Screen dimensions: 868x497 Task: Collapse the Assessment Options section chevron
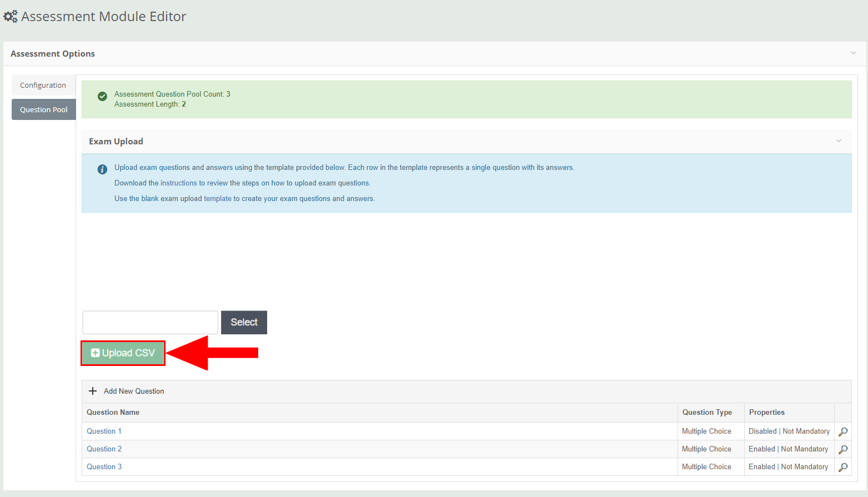pyautogui.click(x=853, y=53)
